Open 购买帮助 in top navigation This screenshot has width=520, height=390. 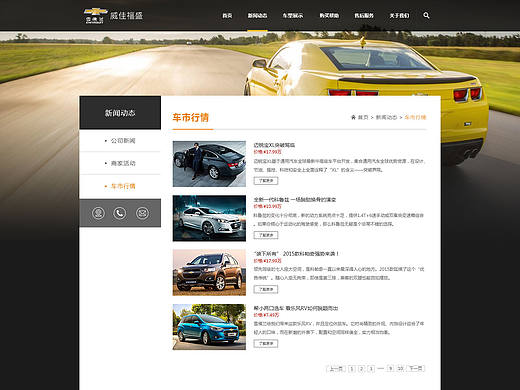pos(329,16)
